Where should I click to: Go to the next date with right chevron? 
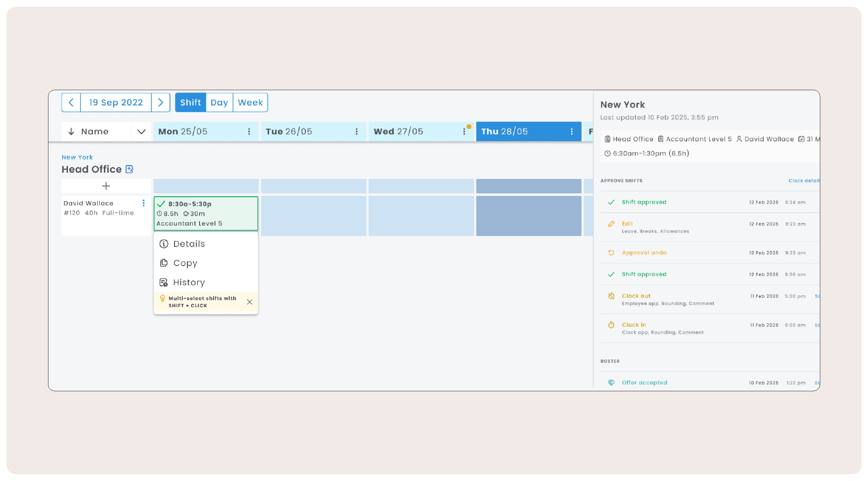point(160,103)
